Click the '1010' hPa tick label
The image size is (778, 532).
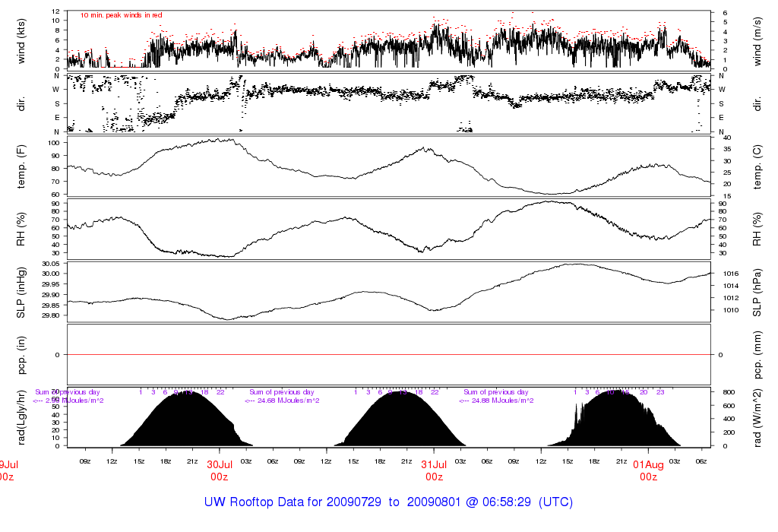click(x=732, y=310)
